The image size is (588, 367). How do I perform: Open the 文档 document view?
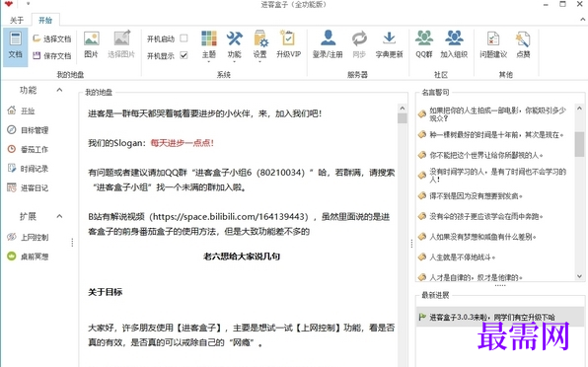pos(16,46)
